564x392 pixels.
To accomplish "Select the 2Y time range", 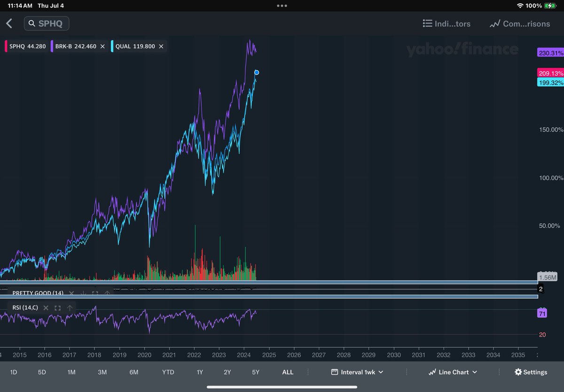I will [x=227, y=372].
